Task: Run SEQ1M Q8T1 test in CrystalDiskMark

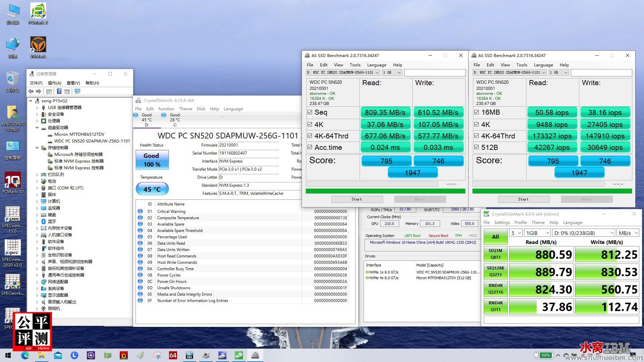Action: coord(495,254)
